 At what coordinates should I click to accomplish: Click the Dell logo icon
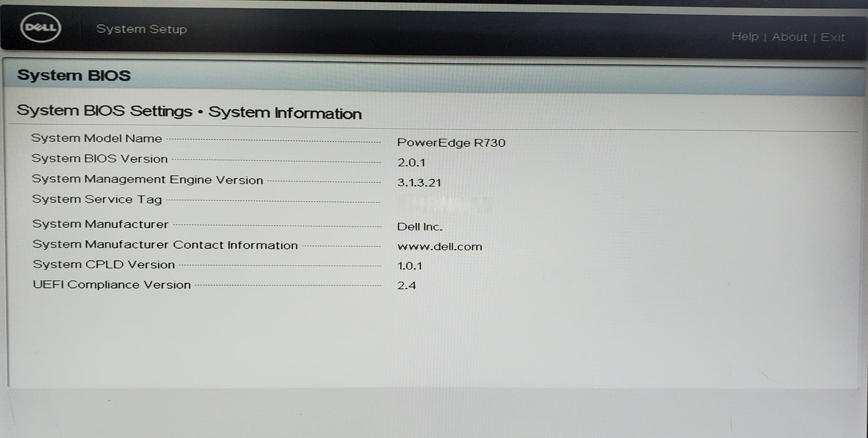coord(41,28)
